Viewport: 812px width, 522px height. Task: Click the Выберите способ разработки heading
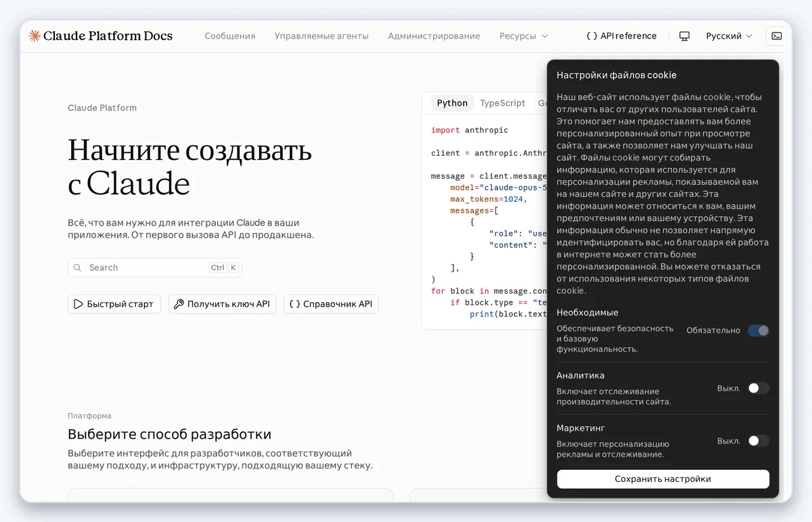tap(169, 434)
